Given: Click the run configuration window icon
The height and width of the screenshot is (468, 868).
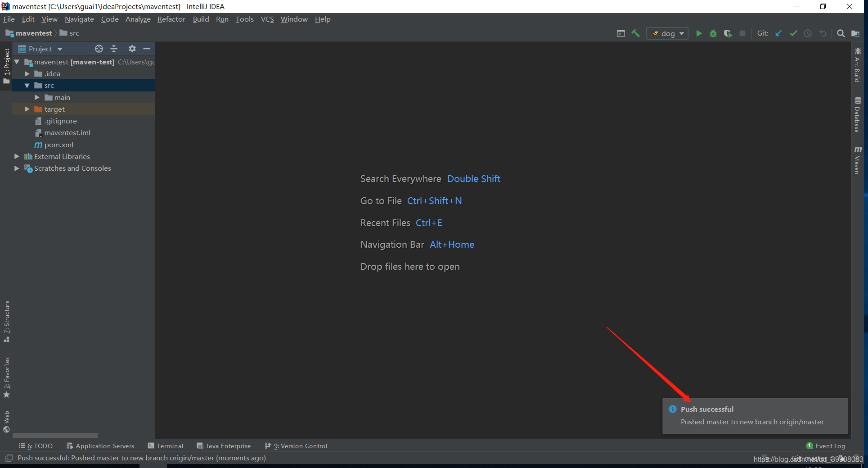Looking at the screenshot, I should [x=621, y=33].
